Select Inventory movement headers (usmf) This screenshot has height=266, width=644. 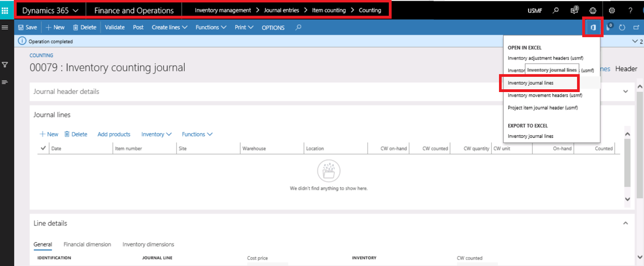click(x=545, y=95)
